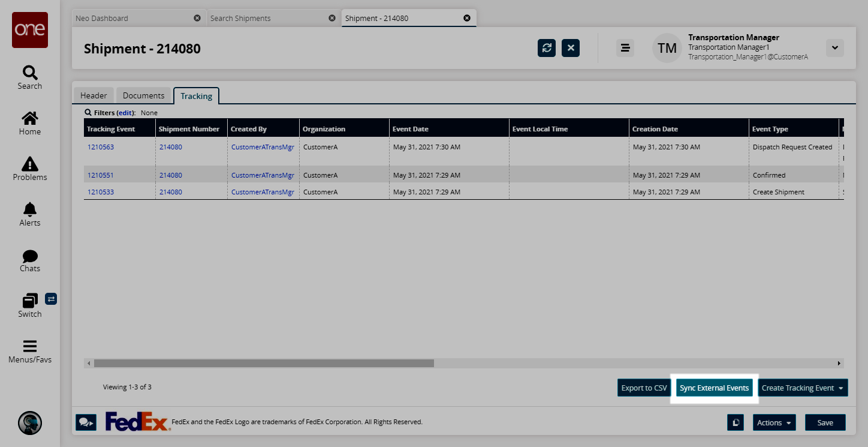This screenshot has height=447, width=868.
Task: Sort by the Event Date column header
Action: pyautogui.click(x=449, y=129)
